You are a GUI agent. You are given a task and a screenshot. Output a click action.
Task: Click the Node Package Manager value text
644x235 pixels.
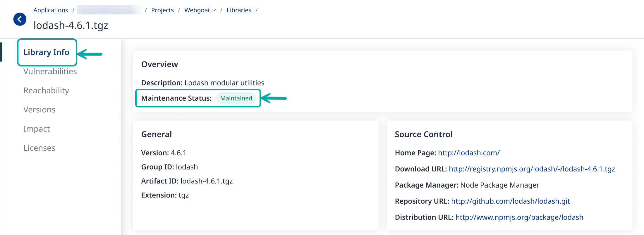point(499,185)
